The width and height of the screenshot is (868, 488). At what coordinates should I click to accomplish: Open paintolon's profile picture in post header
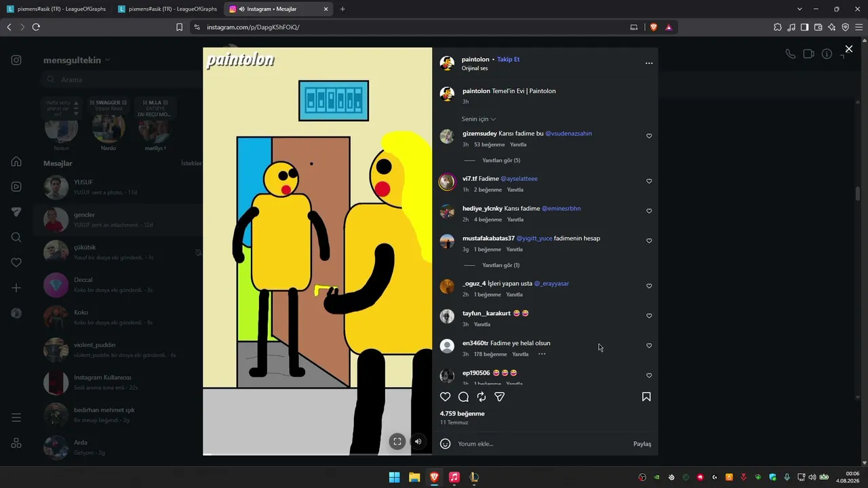click(447, 63)
